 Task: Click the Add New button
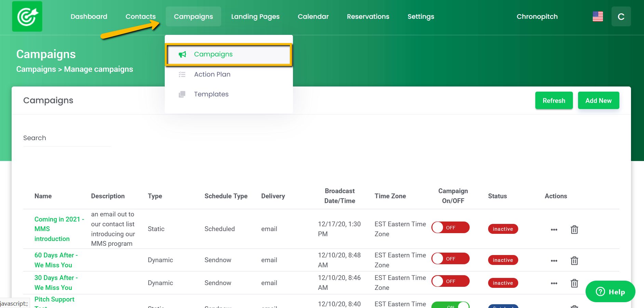coord(599,100)
